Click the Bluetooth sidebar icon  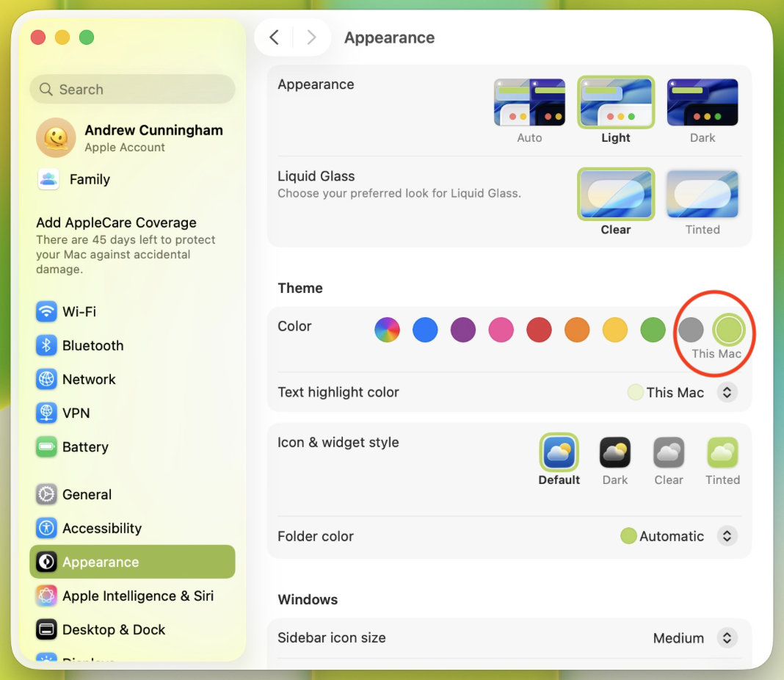(x=46, y=345)
